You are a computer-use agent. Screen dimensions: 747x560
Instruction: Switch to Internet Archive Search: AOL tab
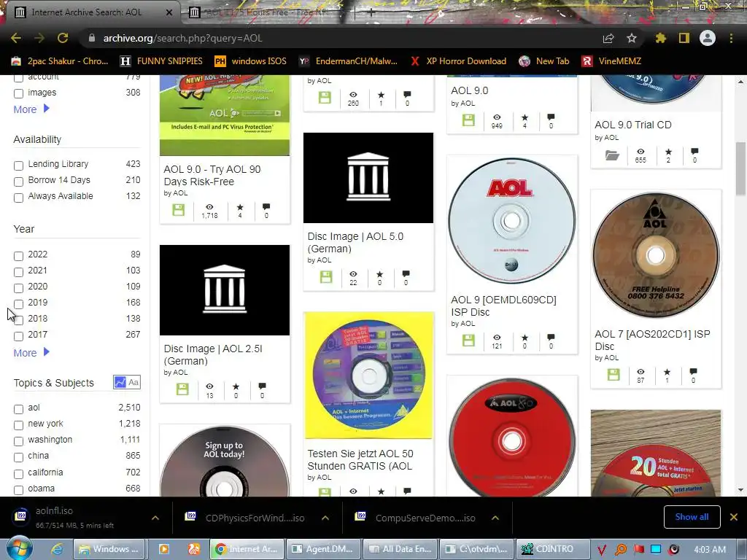point(86,12)
